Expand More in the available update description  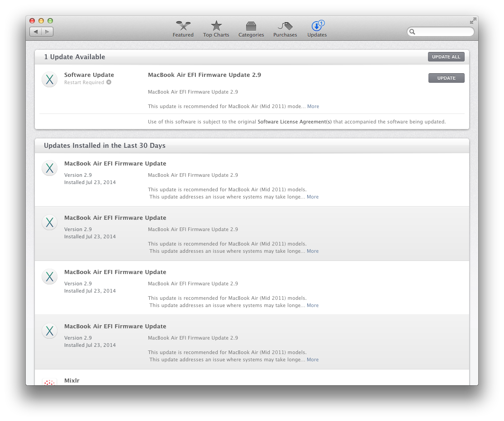pyautogui.click(x=313, y=106)
